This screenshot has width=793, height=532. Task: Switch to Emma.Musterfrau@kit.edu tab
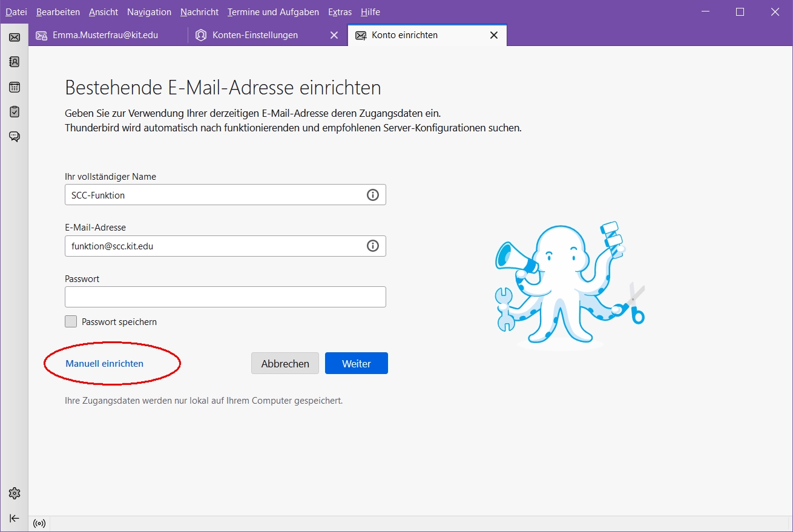[105, 35]
